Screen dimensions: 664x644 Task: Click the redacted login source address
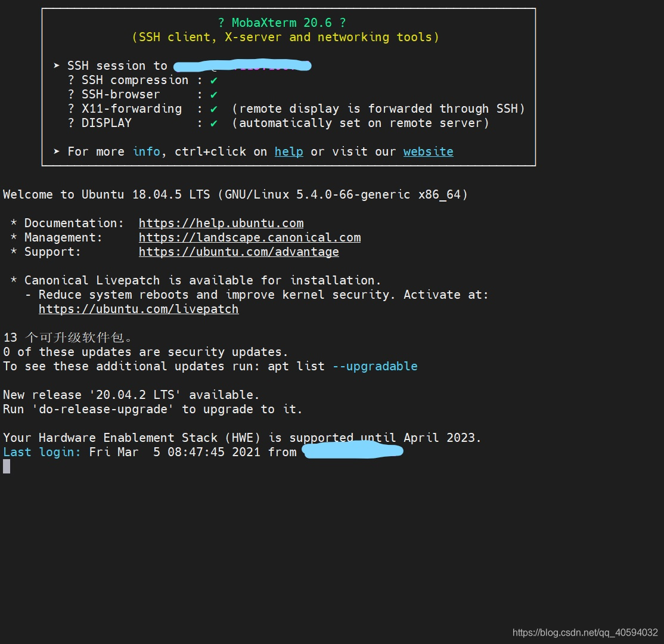point(352,451)
